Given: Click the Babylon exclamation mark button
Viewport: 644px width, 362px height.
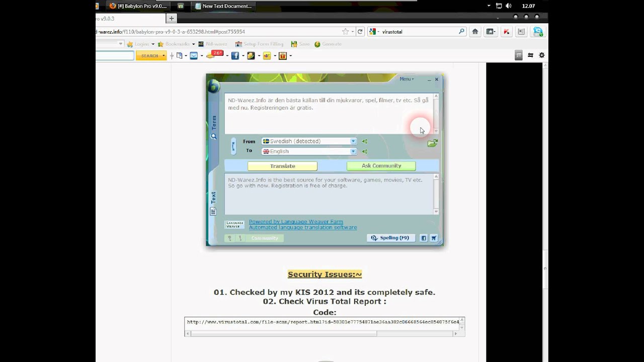Looking at the screenshot, I should pos(239,238).
